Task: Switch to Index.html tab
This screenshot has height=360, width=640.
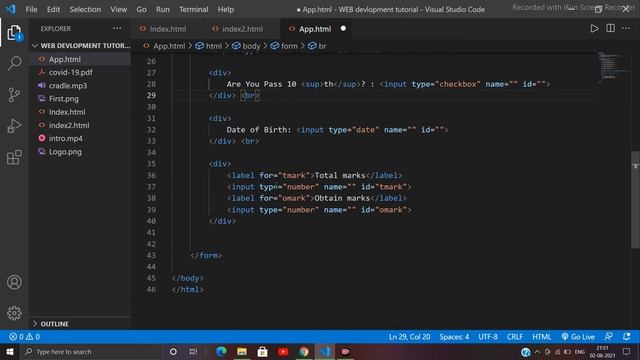Action: pyautogui.click(x=168, y=29)
